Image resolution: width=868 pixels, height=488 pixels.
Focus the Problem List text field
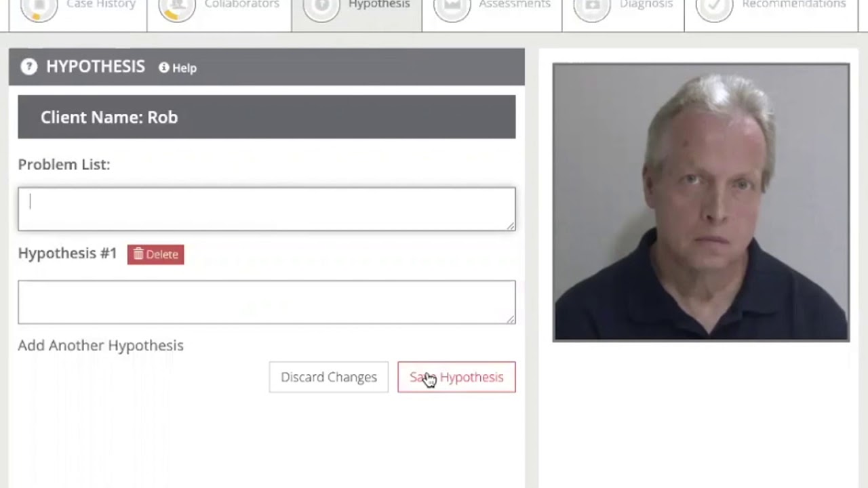(x=267, y=209)
